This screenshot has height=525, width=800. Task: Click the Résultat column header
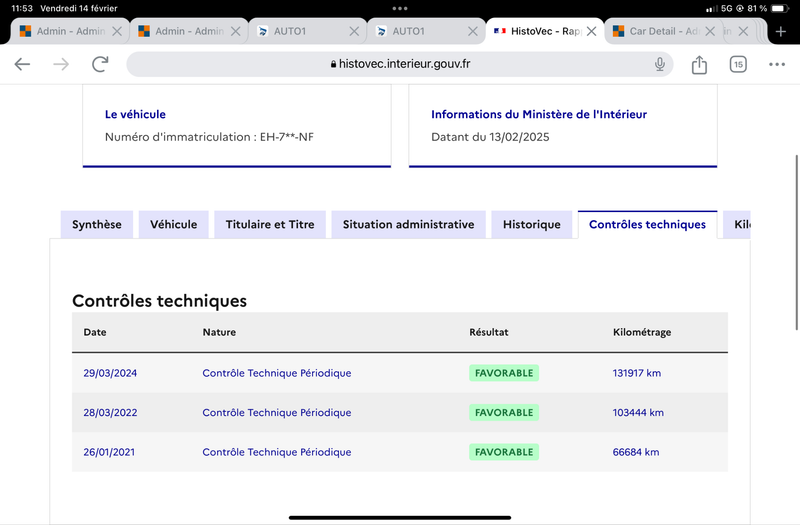[x=489, y=332]
